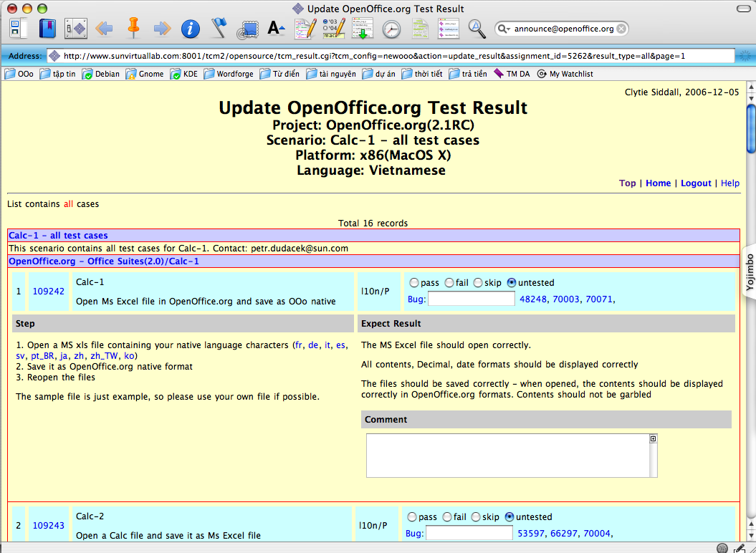Click the loading spinner beside the address field
Viewport: 756px width, 553px height.
(745, 56)
